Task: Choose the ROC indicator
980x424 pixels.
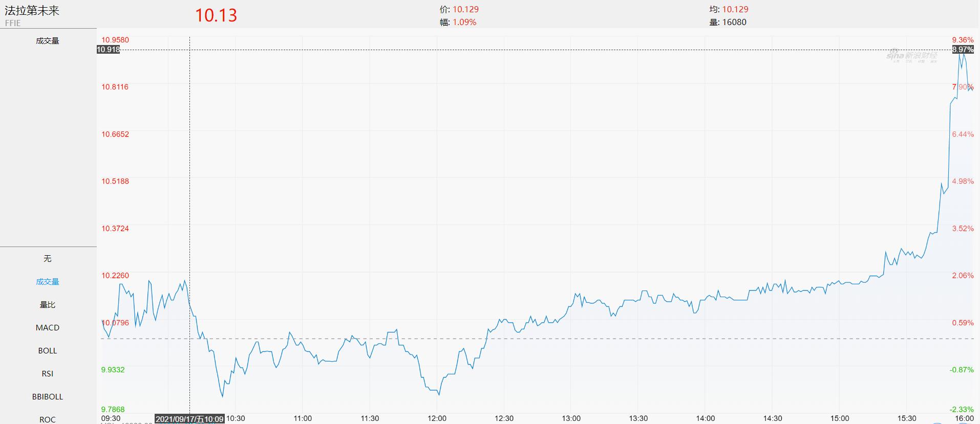Action: point(48,419)
